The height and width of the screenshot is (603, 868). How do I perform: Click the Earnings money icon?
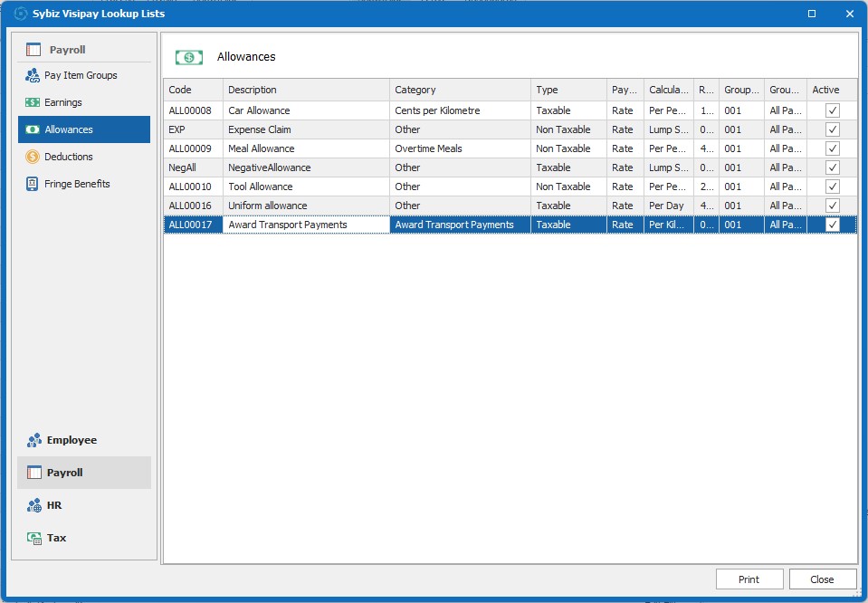click(x=32, y=102)
